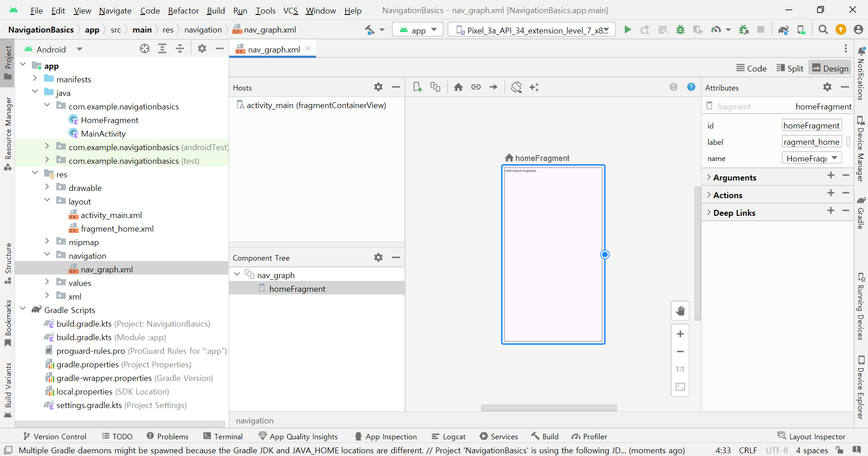Open the Pixel_3a device selector dropdown

click(532, 30)
